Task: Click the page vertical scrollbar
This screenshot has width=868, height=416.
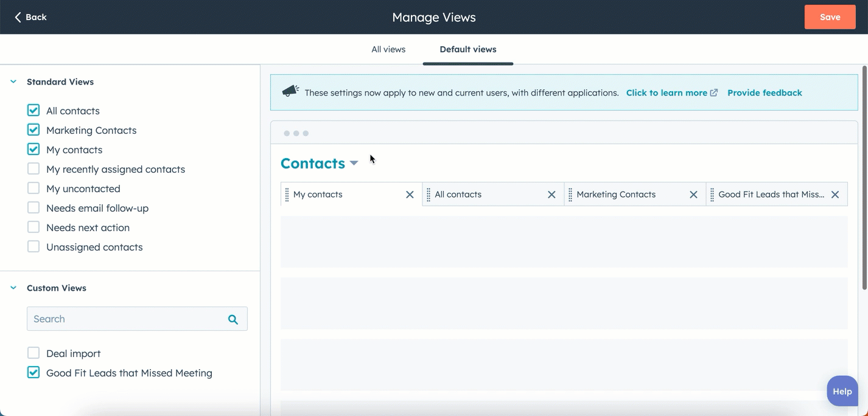Action: pos(864,178)
